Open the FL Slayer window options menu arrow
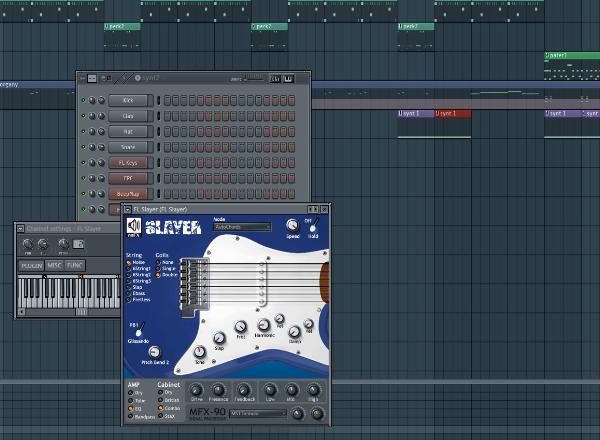 128,209
